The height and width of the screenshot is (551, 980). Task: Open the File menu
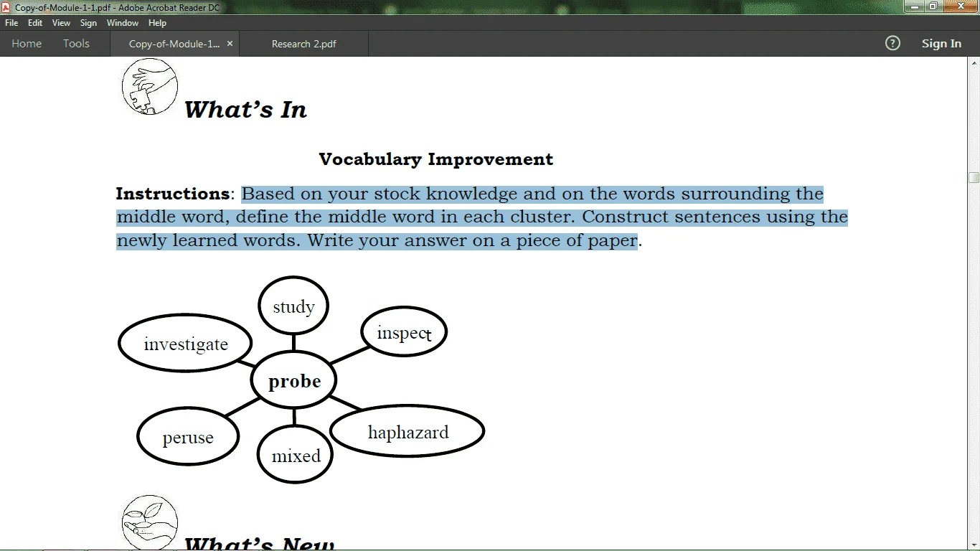point(11,23)
